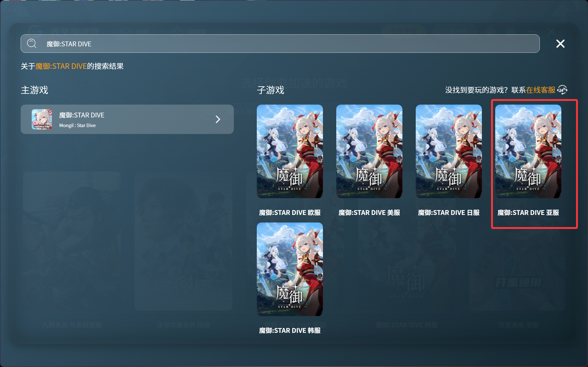This screenshot has height=367, width=588.
Task: Select the 魔御:STAR DIVE 欧服 cover
Action: point(290,151)
